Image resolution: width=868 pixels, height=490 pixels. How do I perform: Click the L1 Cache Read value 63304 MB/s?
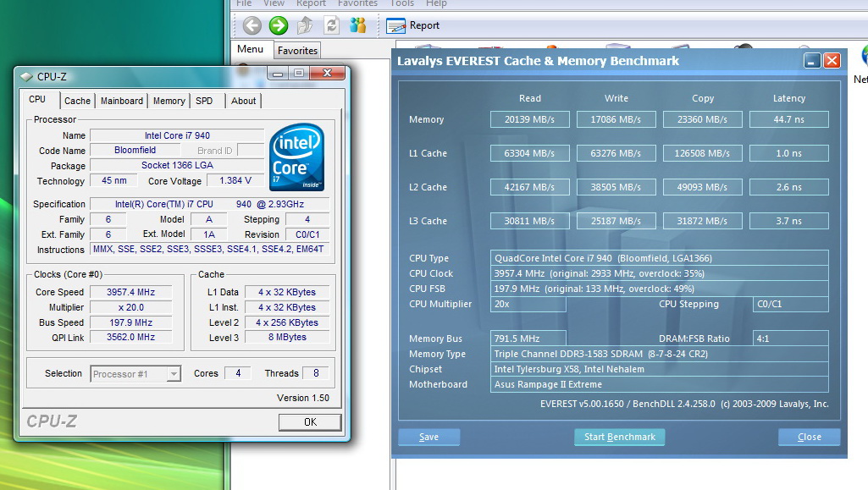pos(530,153)
